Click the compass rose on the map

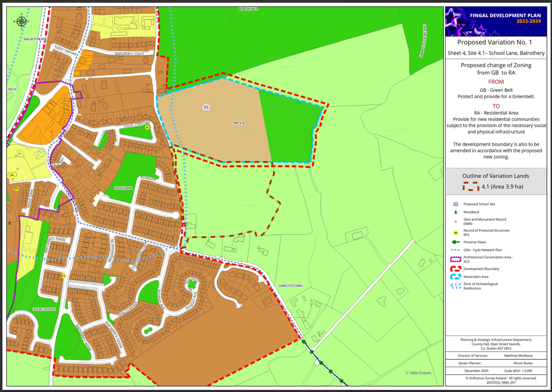pos(21,21)
